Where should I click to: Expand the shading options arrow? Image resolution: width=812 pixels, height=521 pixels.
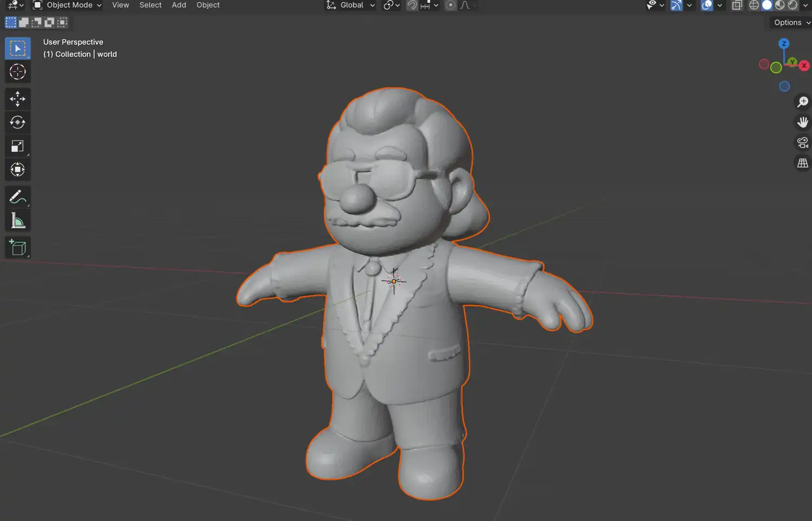click(x=807, y=5)
